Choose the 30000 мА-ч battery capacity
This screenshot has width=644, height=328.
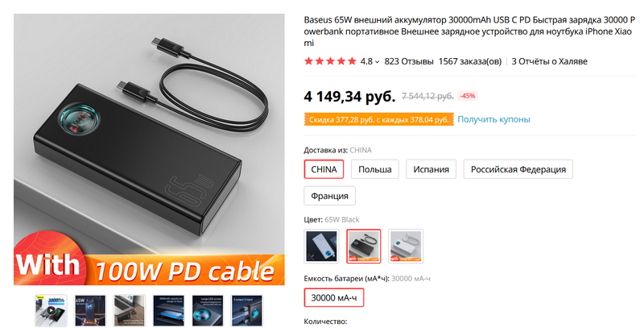pos(333,297)
